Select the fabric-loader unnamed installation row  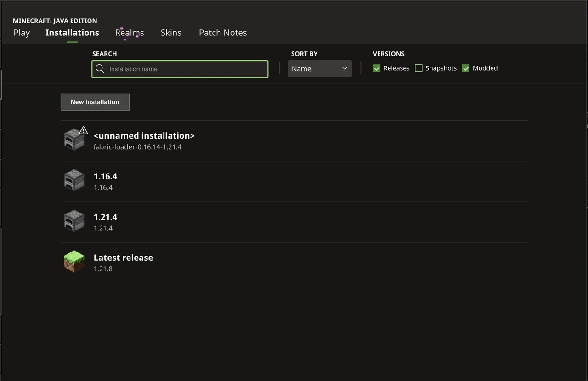coord(294,140)
